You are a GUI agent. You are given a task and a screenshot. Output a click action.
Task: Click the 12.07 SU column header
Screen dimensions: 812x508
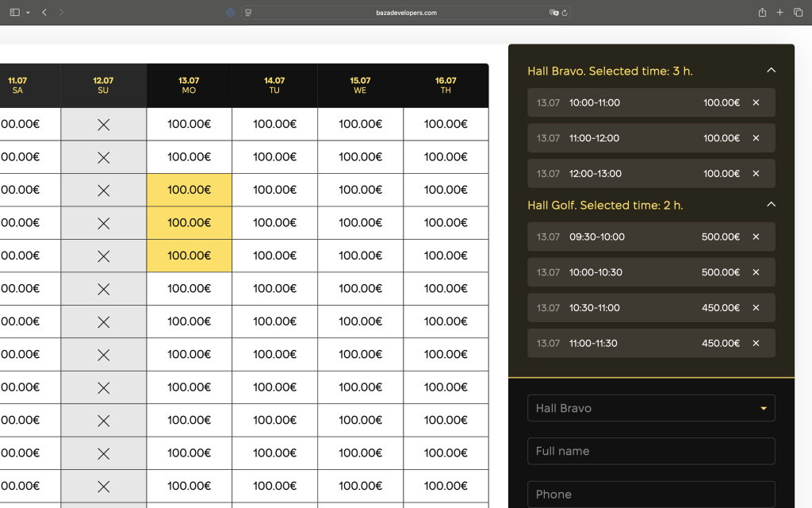(x=104, y=86)
